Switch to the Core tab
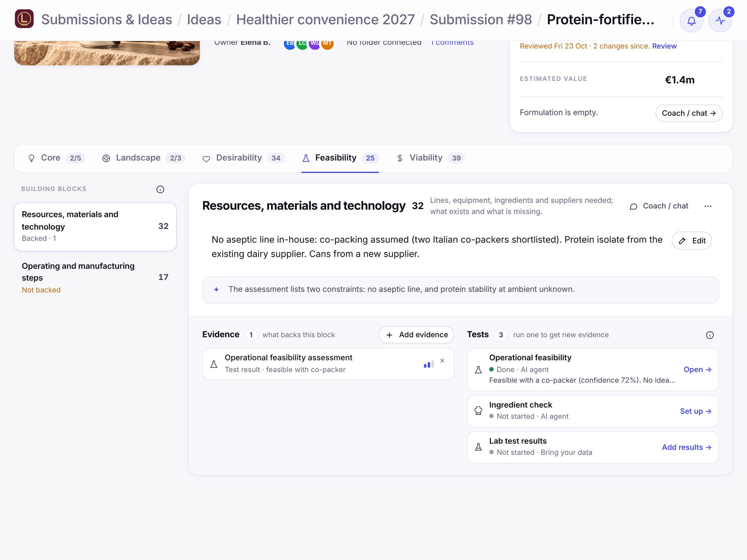 (x=56, y=158)
